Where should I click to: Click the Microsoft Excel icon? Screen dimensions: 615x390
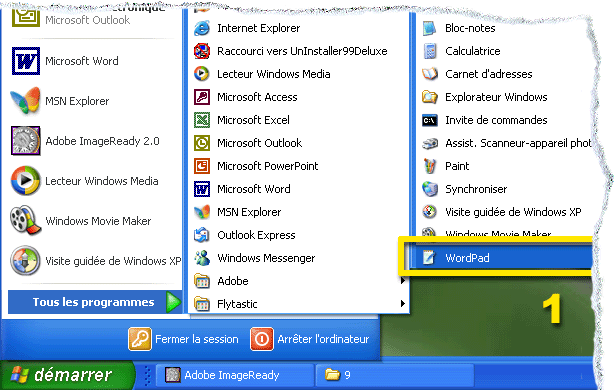(x=202, y=120)
